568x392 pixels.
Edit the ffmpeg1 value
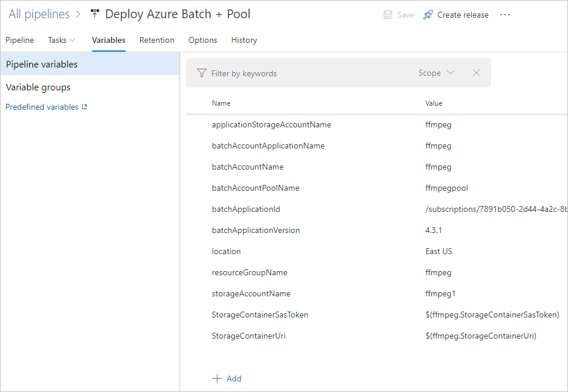click(x=440, y=294)
